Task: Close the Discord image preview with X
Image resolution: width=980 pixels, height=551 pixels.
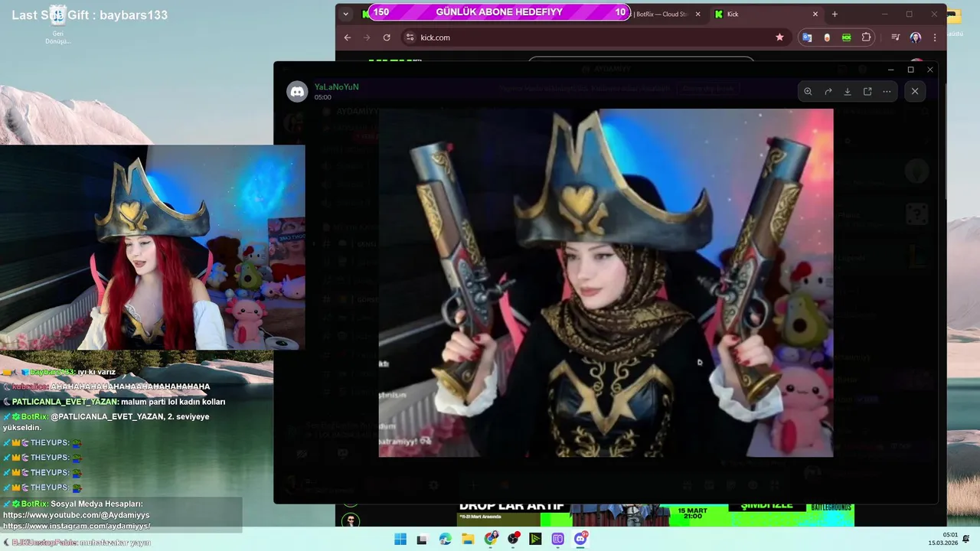Action: (915, 91)
